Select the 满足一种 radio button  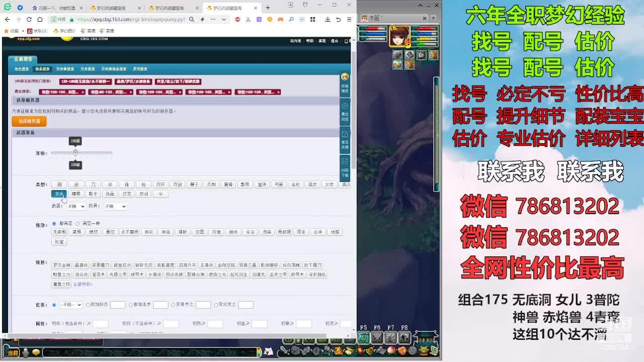point(77,223)
